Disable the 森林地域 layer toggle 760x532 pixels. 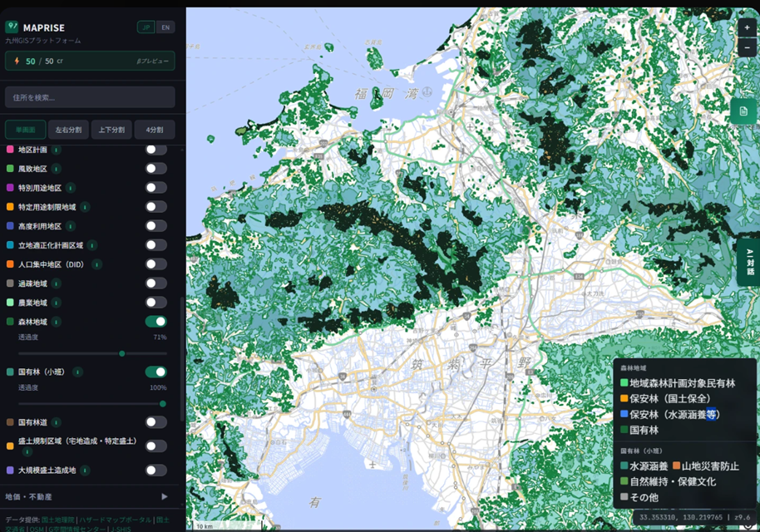point(156,322)
